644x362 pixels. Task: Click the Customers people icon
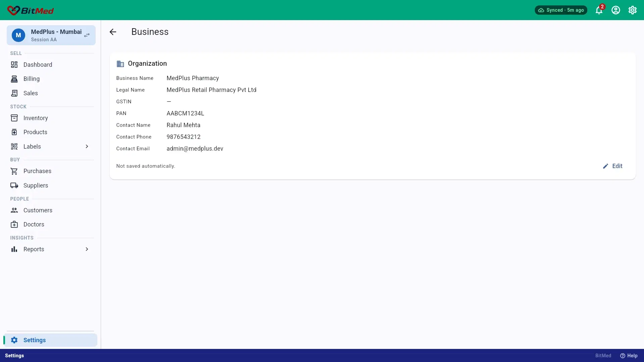[x=14, y=210]
